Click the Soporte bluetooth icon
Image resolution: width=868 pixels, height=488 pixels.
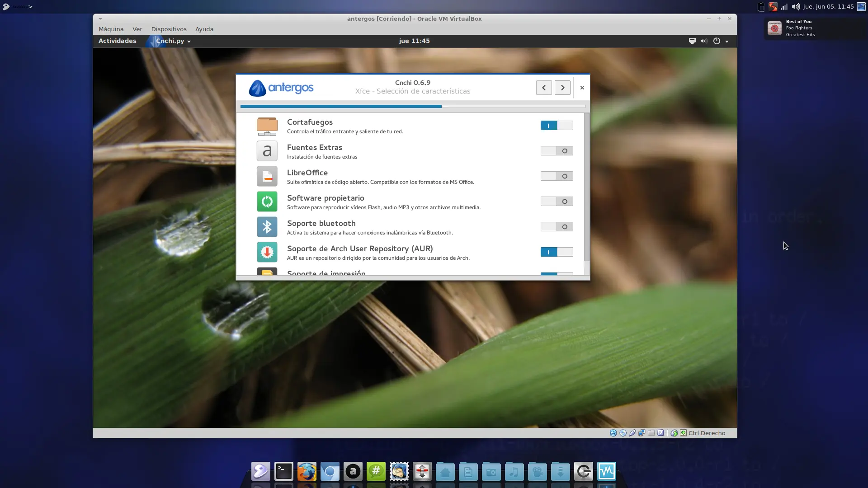pos(267,227)
